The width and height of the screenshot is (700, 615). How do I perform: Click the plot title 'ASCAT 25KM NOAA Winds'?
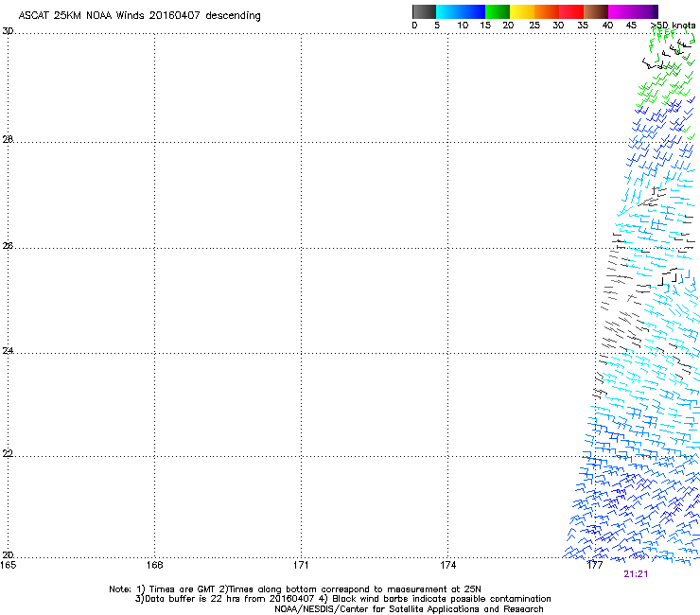(x=80, y=15)
